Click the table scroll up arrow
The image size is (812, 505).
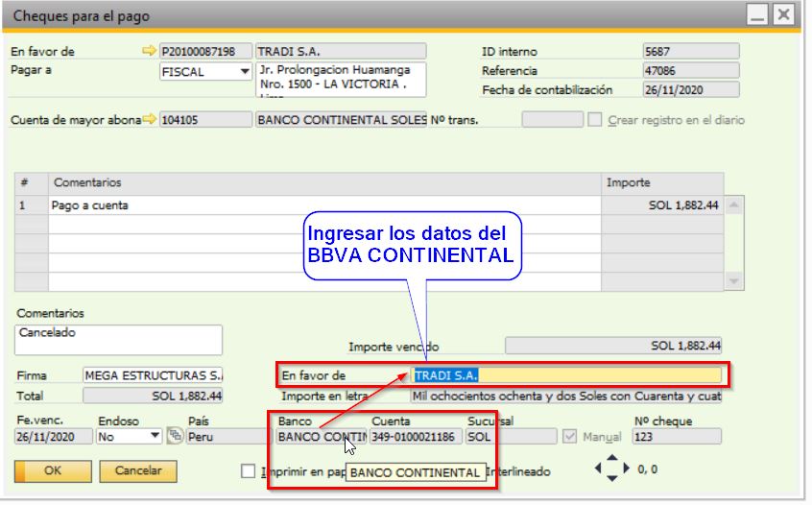[734, 205]
